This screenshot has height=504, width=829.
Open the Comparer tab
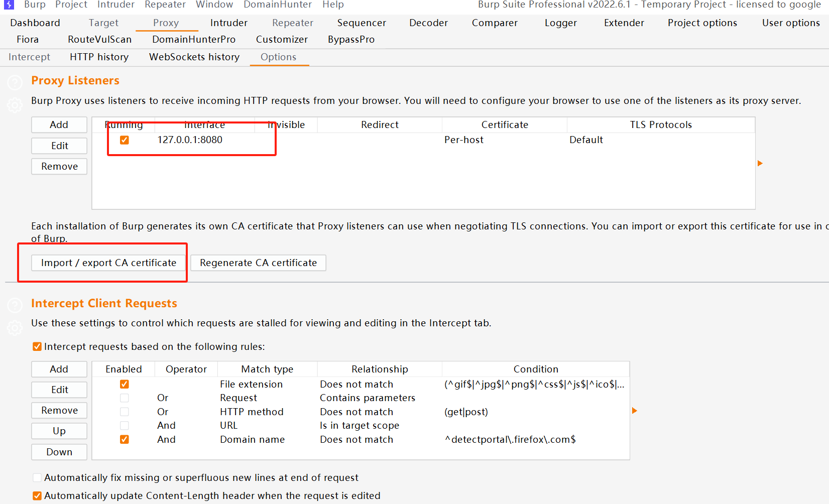coord(495,23)
